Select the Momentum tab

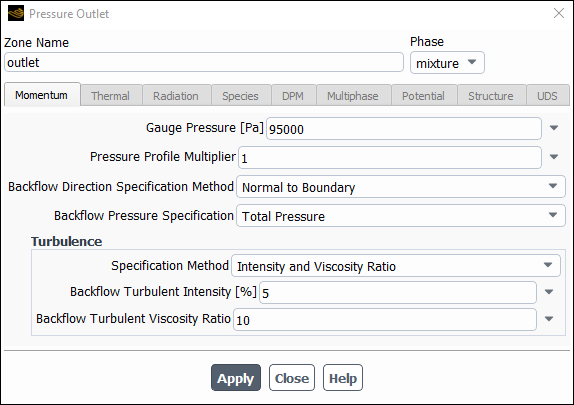pyautogui.click(x=42, y=95)
